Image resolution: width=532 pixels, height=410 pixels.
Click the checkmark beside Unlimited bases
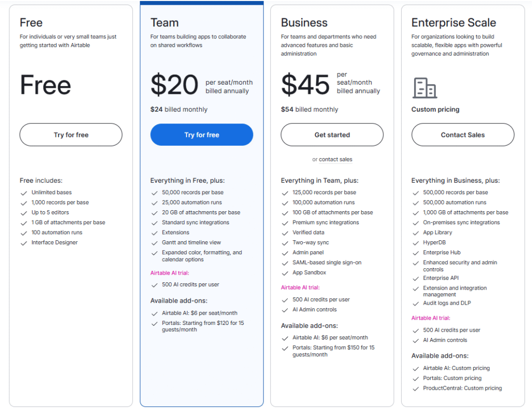coord(23,193)
